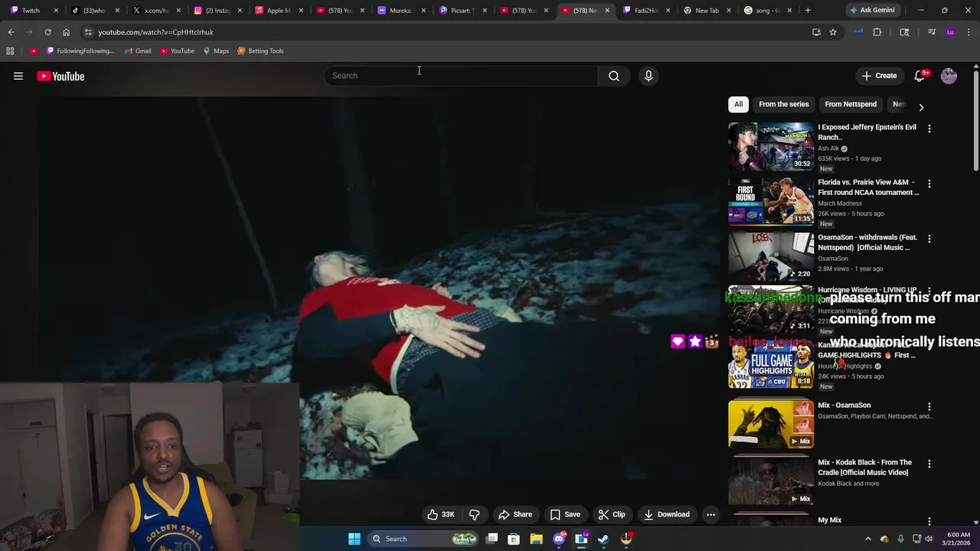Click the Clip button
Screen dimensions: 980x551
(x=612, y=514)
